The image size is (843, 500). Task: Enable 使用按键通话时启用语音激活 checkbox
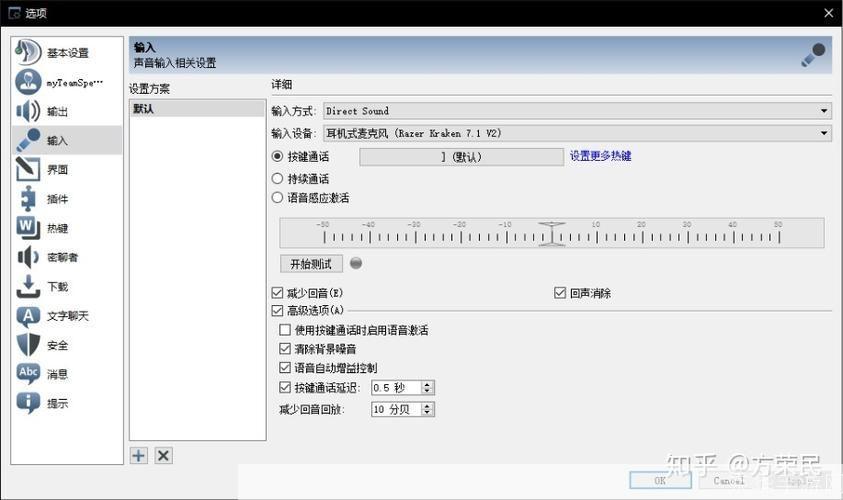point(285,330)
